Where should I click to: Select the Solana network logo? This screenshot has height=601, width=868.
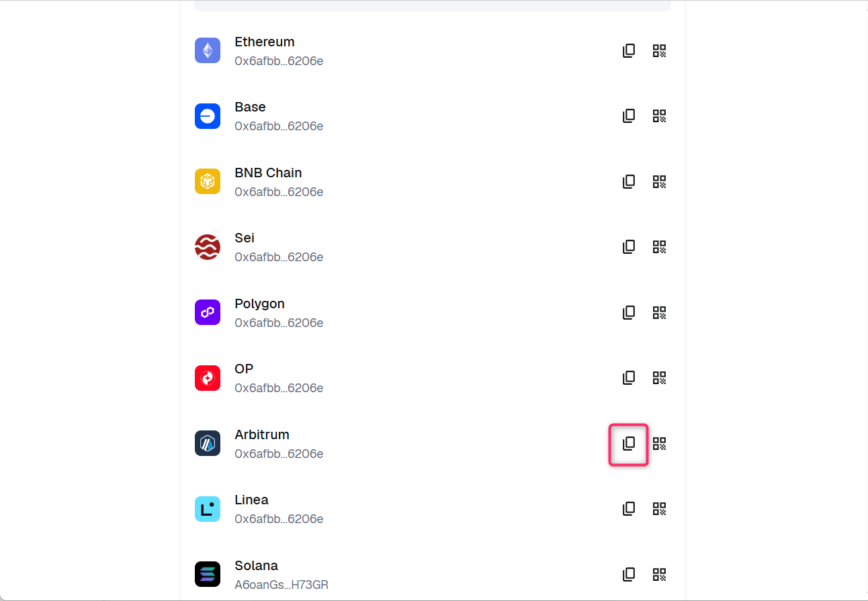point(208,574)
